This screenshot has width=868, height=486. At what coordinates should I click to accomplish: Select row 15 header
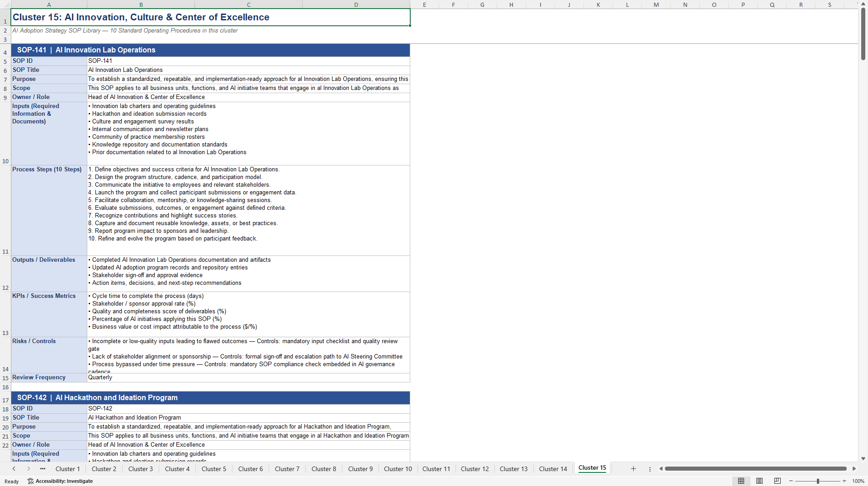tap(5, 378)
